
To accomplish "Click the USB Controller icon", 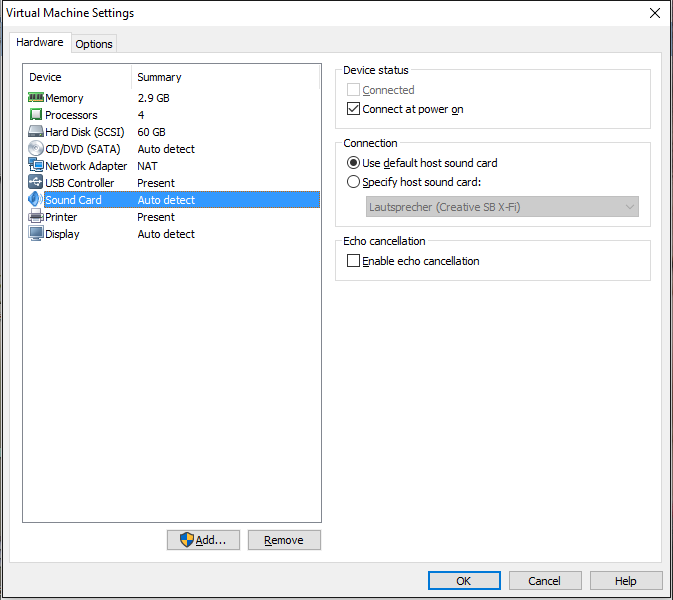I will pyautogui.click(x=36, y=182).
